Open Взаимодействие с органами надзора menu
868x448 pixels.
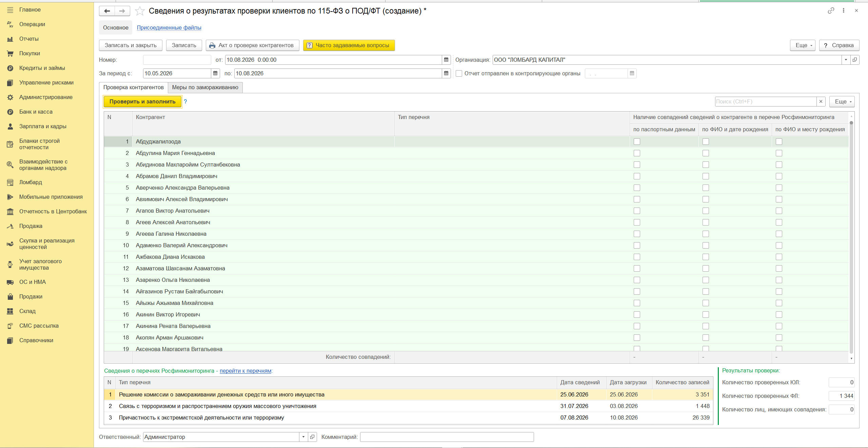click(43, 165)
